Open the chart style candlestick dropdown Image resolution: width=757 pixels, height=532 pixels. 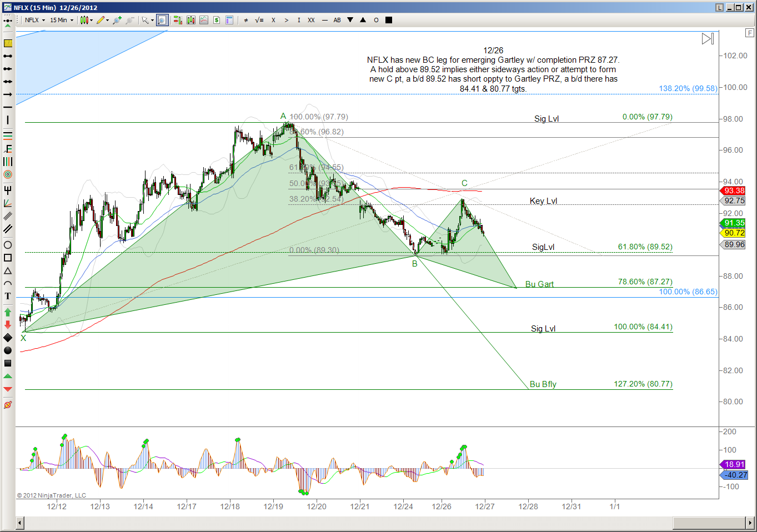point(86,20)
